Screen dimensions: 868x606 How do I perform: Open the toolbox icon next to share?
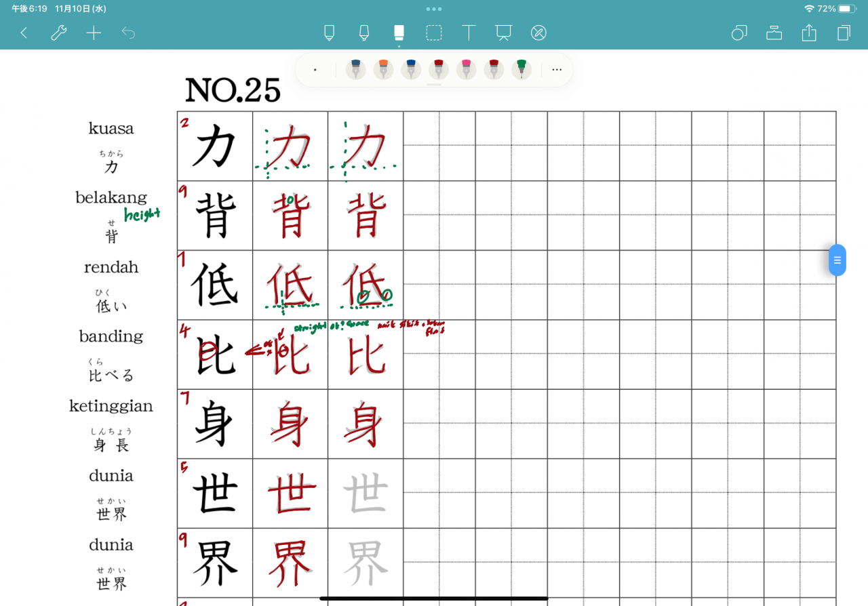click(x=774, y=33)
